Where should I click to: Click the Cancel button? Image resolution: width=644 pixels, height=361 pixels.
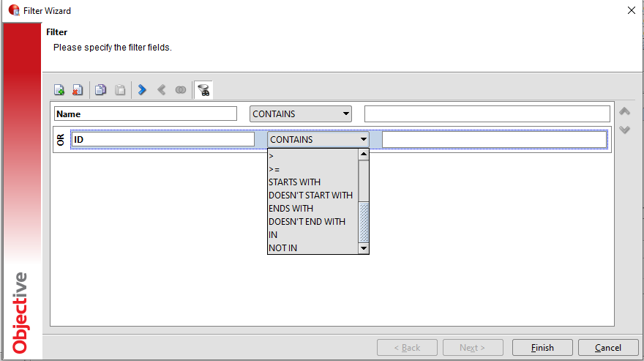tap(607, 348)
